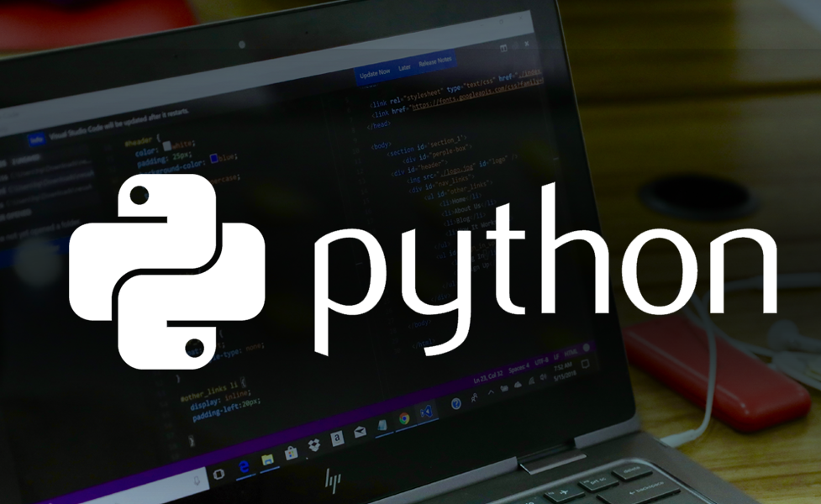Viewport: 821px width, 504px height.
Task: Launch Microsoft Store from the taskbar
Action: [x=291, y=453]
